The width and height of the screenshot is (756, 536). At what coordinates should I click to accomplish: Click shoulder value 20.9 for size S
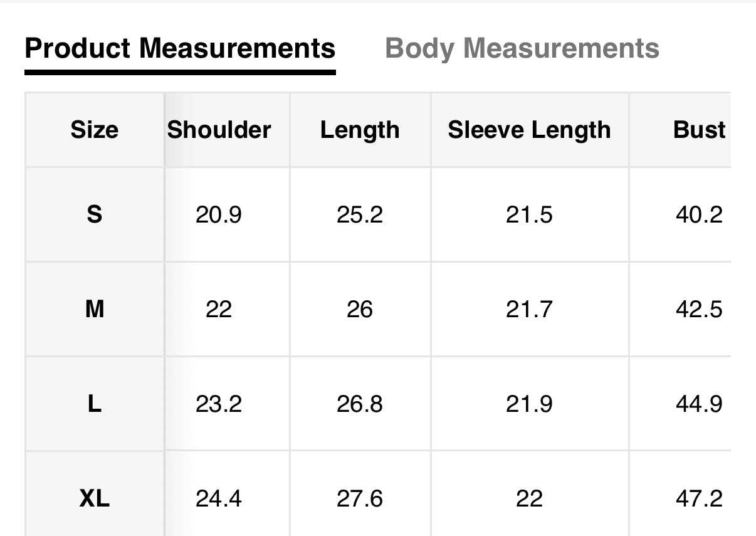tap(219, 215)
